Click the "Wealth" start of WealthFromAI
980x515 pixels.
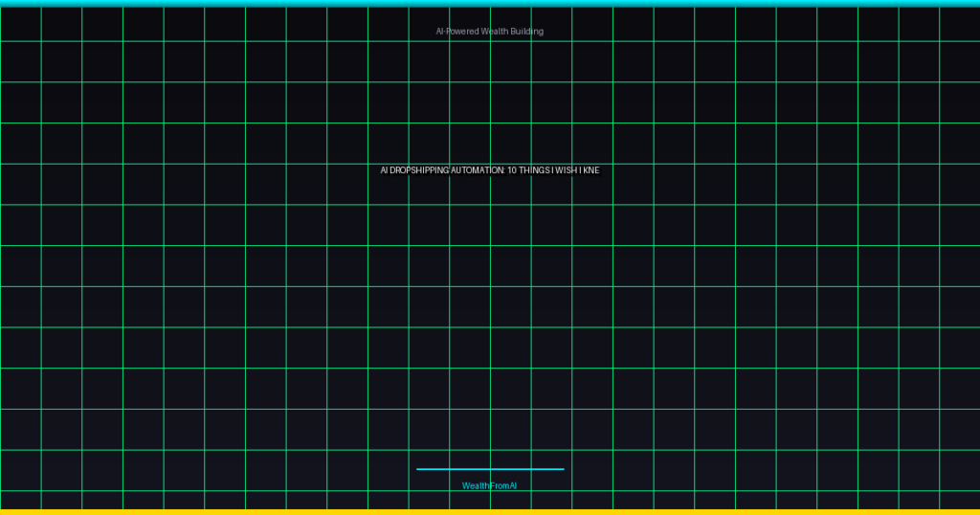pos(476,486)
